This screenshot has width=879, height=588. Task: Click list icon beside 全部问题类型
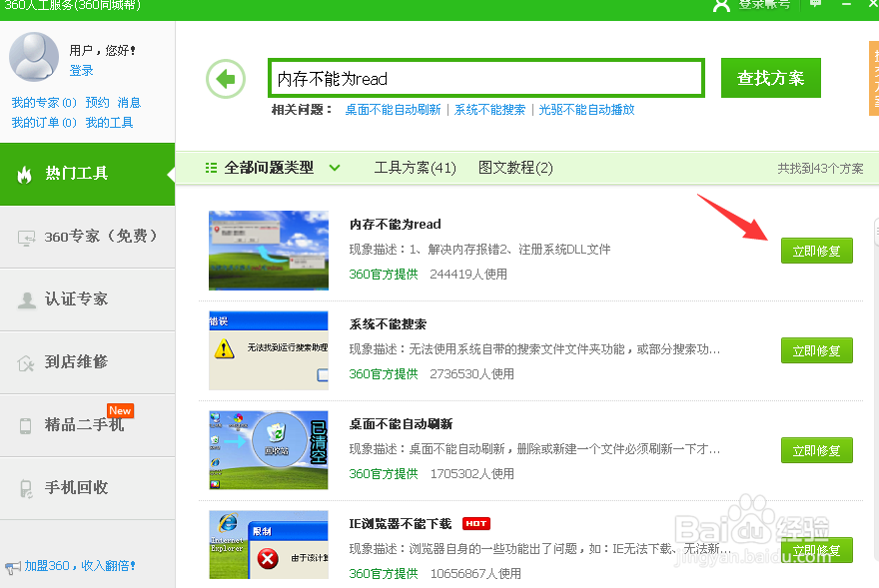(211, 168)
